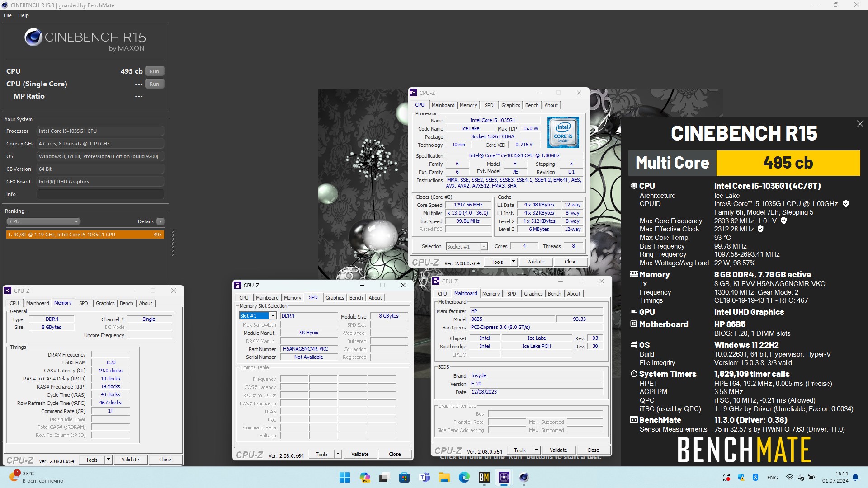
Task: Switch to SPD tab in CPU-Z memory window
Action: pyautogui.click(x=84, y=303)
